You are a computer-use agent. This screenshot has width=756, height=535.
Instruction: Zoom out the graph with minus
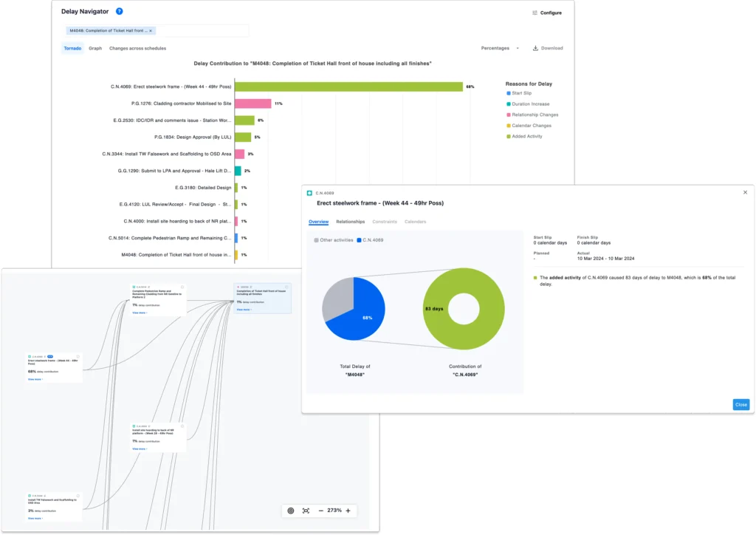coord(321,511)
